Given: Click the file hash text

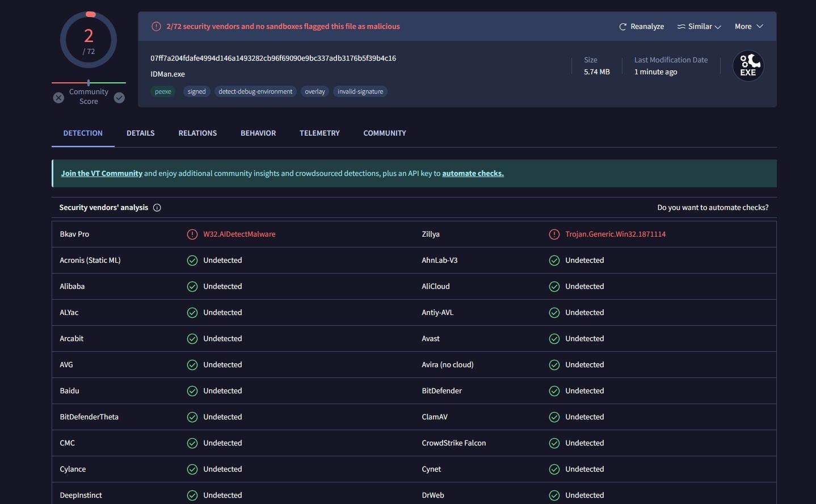Looking at the screenshot, I should point(273,58).
